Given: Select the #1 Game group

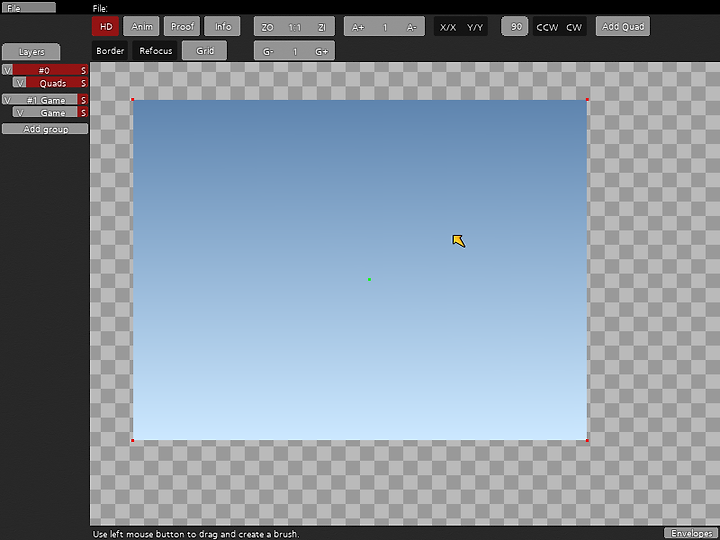Looking at the screenshot, I should click(x=45, y=100).
